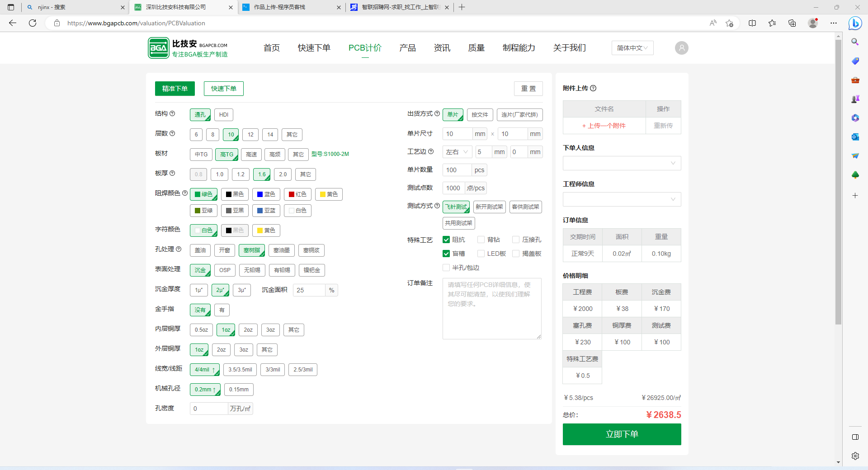This screenshot has width=868, height=470.
Task: Add a sidebar app with plus icon
Action: pos(855,196)
